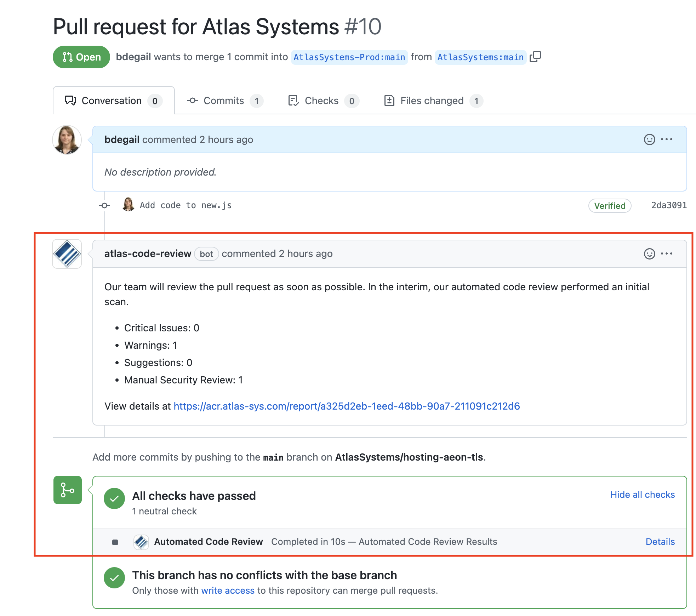The image size is (696, 616).
Task: Open Details for Automated Code Review check
Action: point(660,542)
